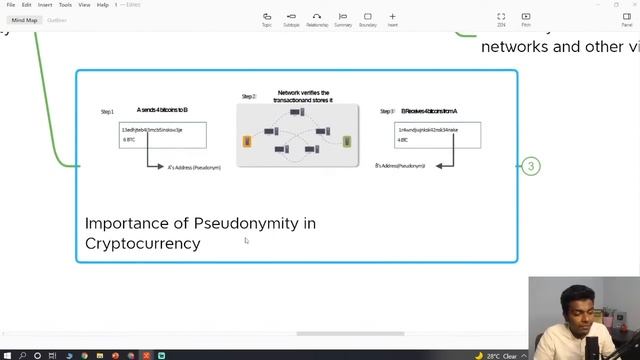Select the Relationship tool
640x360 pixels.
[317, 20]
